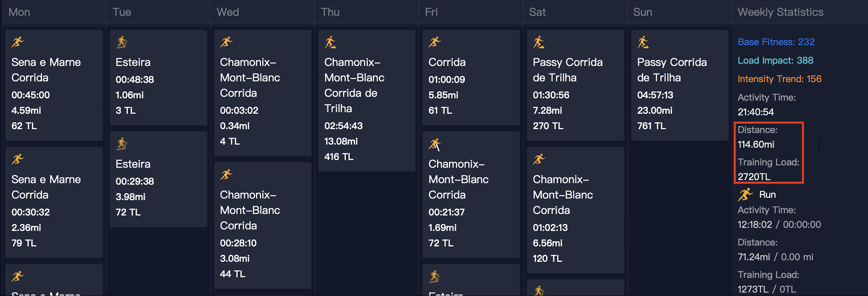Click the highlighted Distance 114.60mi value
The image size is (868, 296).
click(x=756, y=144)
